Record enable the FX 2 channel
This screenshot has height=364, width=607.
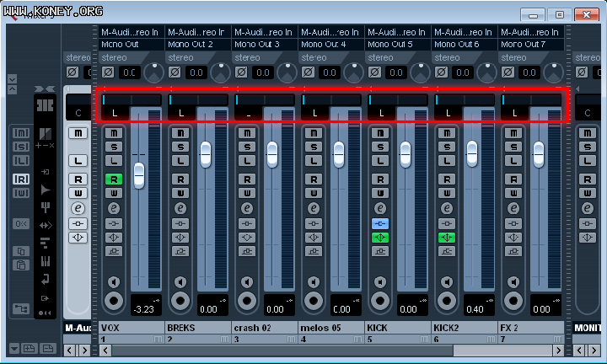pos(513,301)
